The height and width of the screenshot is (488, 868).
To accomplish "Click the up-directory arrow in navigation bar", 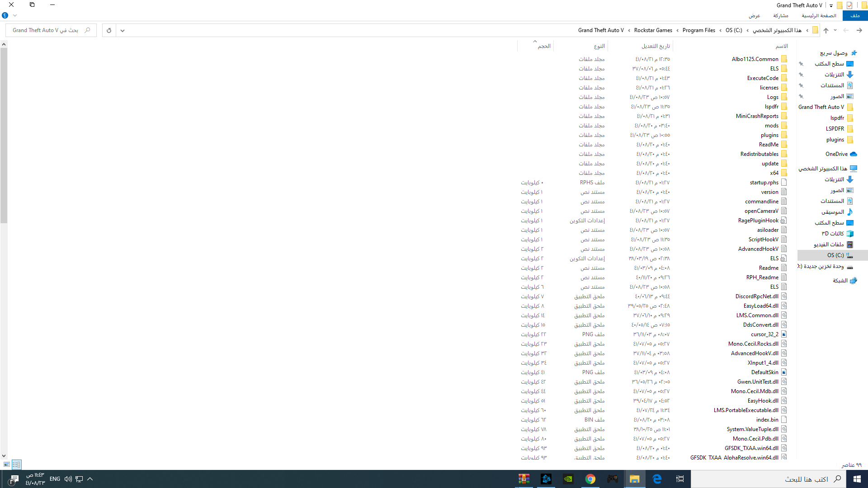I will click(826, 30).
